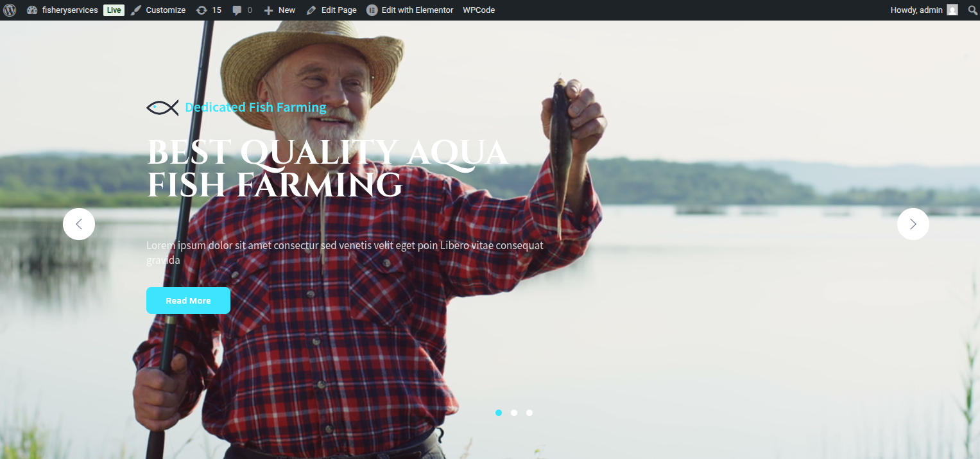980x459 pixels.
Task: Select the first slider dot
Action: pyautogui.click(x=499, y=413)
